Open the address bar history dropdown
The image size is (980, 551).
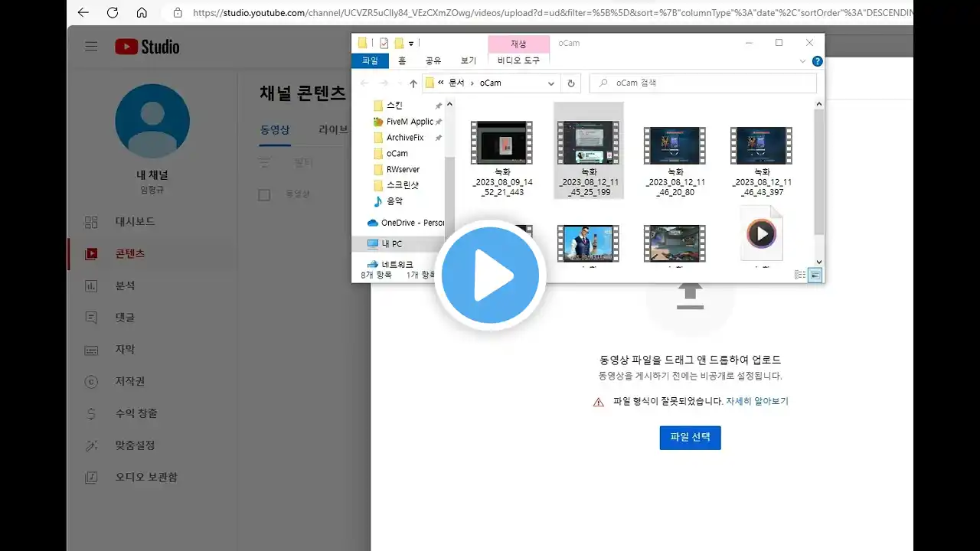pos(551,83)
